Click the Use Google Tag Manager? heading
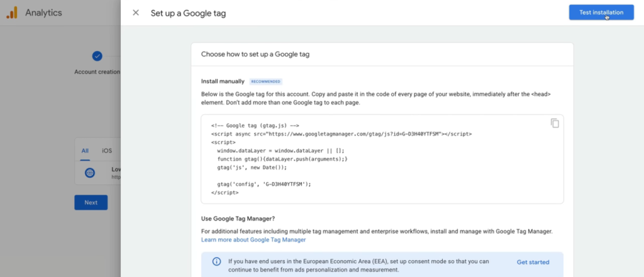 tap(238, 219)
